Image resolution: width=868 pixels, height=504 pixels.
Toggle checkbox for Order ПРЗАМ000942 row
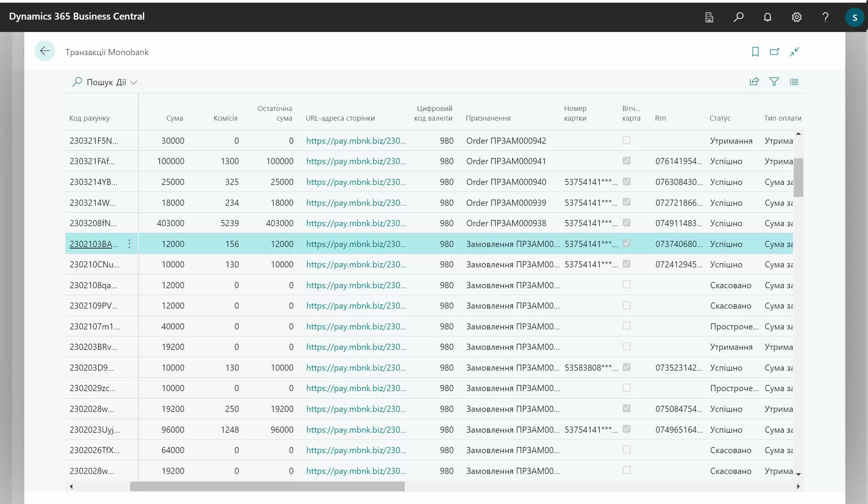pos(627,140)
